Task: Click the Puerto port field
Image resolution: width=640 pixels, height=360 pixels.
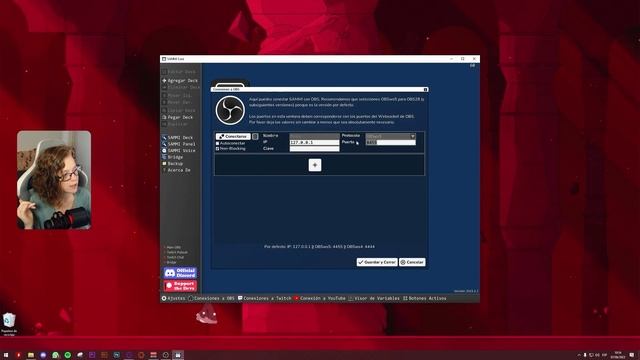Action: [x=390, y=142]
